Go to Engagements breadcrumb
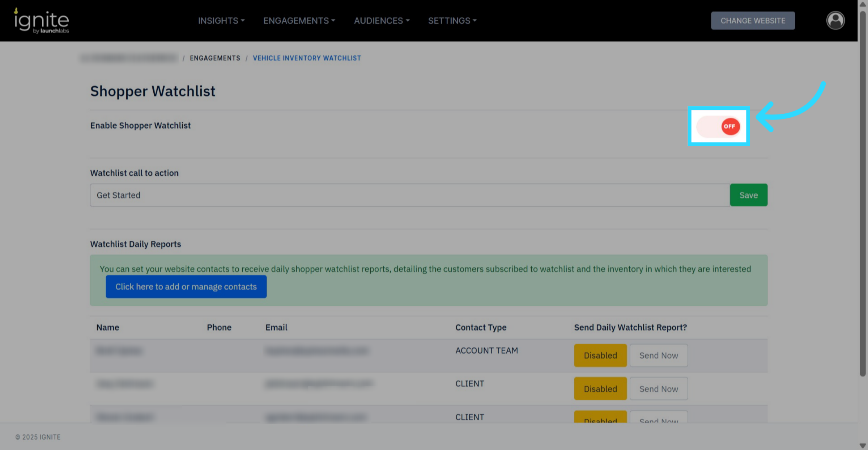868x450 pixels. pos(215,58)
